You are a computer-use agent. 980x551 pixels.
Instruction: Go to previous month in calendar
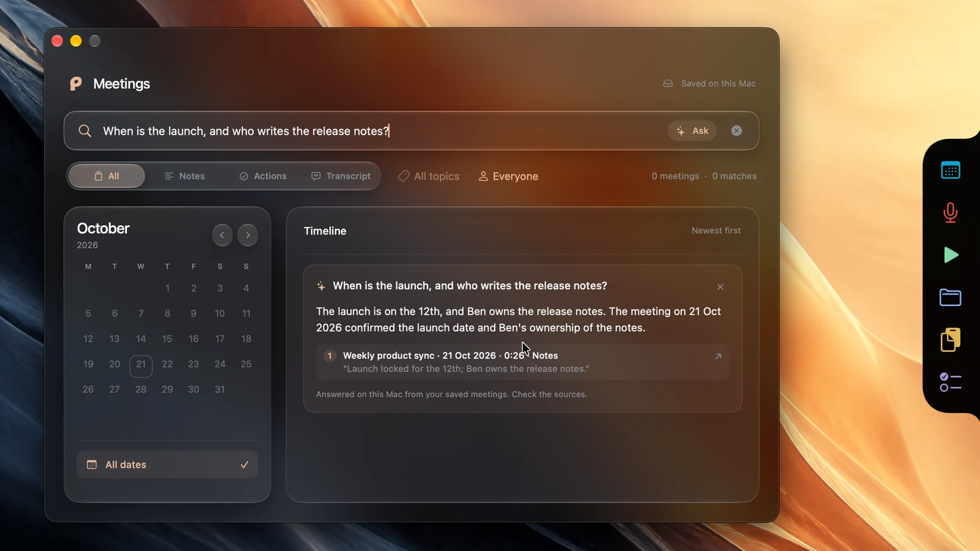(222, 235)
